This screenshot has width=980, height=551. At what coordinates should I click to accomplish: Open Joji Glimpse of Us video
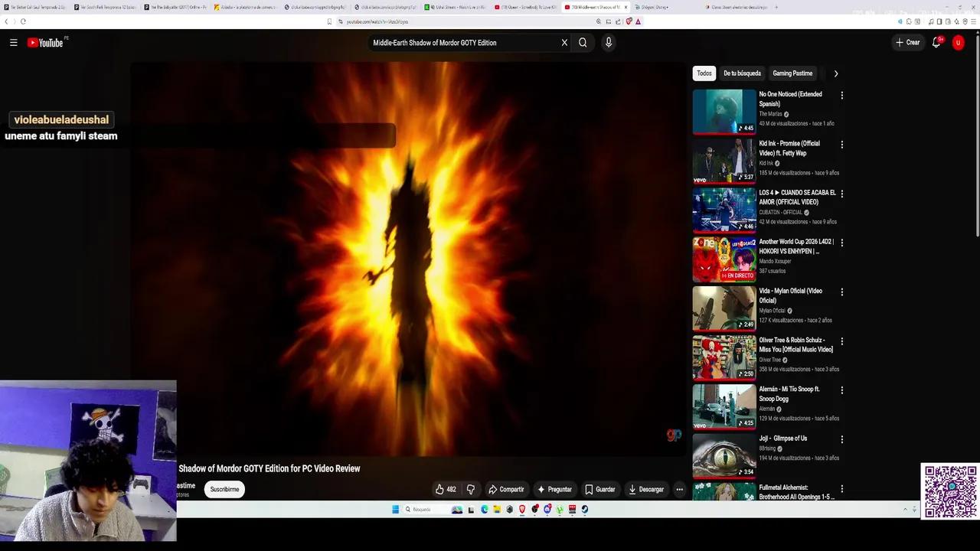coord(724,455)
